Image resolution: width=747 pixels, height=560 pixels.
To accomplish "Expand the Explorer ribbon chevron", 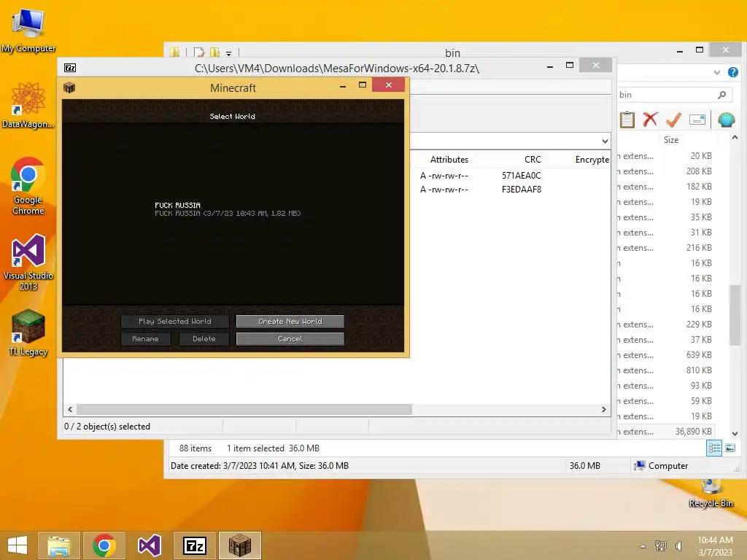I will 716,72.
